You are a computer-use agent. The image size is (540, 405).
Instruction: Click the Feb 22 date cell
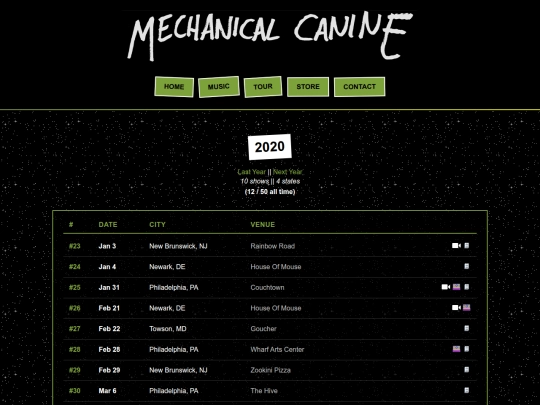[x=109, y=329]
